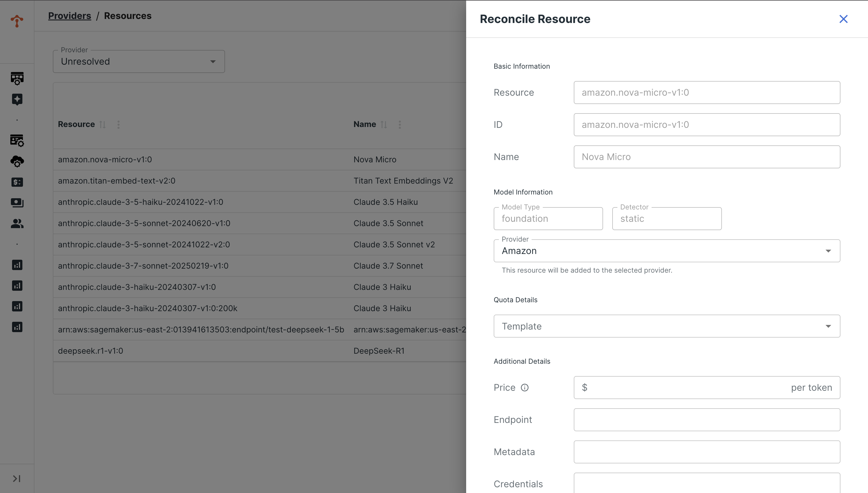Select the deployments dashboard icon in sidebar
Screen dimensions: 868x493
[x=17, y=78]
